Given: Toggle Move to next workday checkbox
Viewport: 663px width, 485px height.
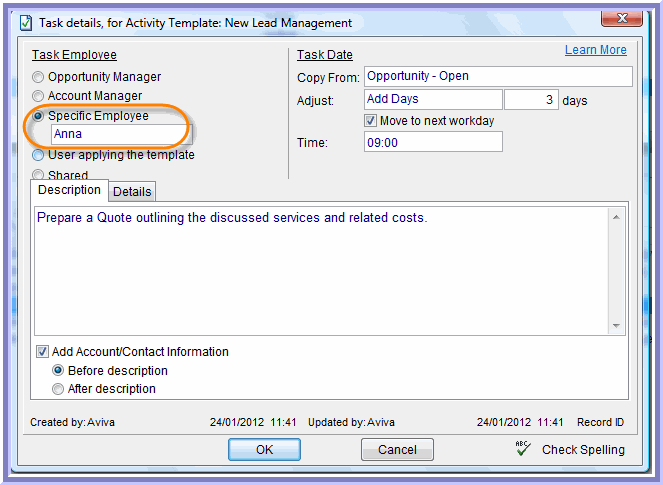Looking at the screenshot, I should 371,121.
